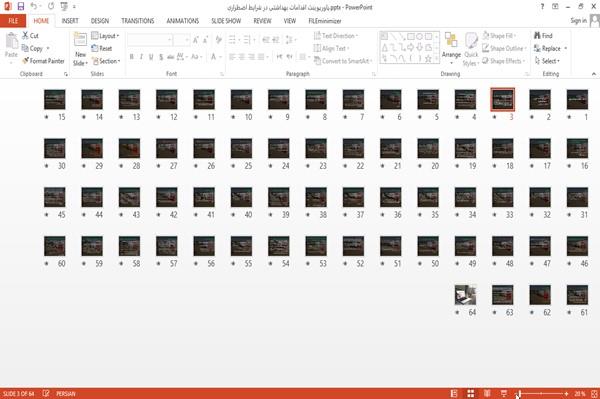Collapse the ribbon with the chevron arrow

tap(593, 74)
